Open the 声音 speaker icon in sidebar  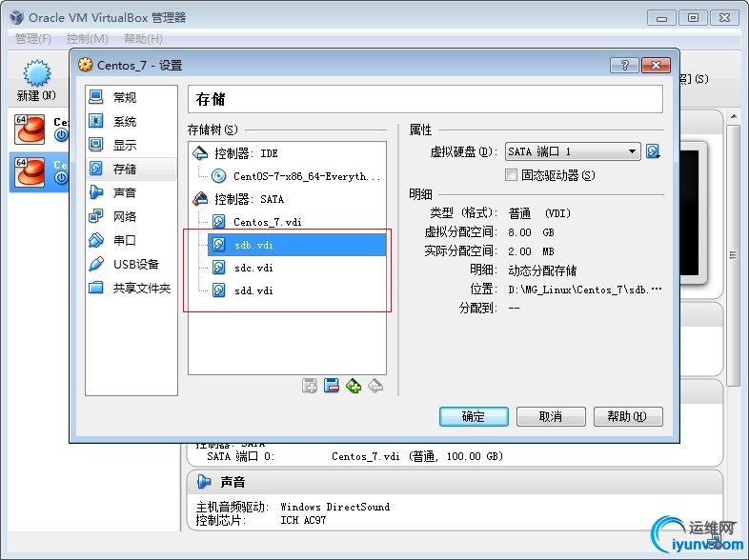[x=96, y=192]
